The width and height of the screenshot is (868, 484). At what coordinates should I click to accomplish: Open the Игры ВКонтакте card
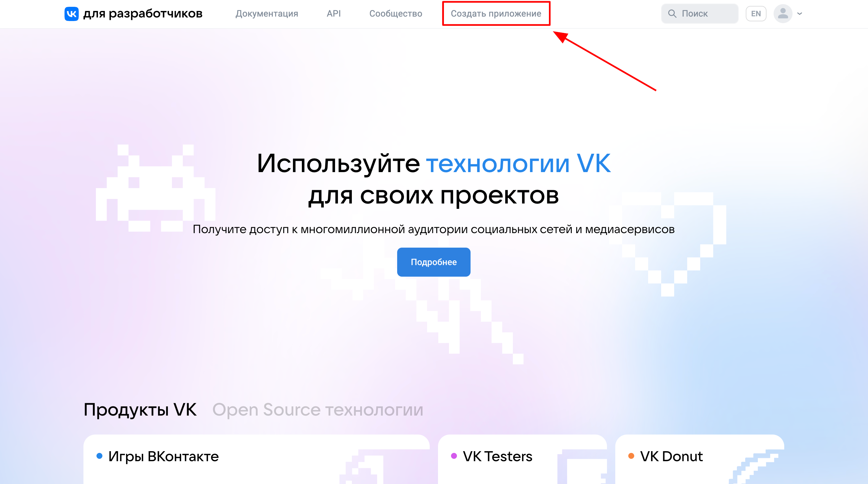(x=256, y=459)
